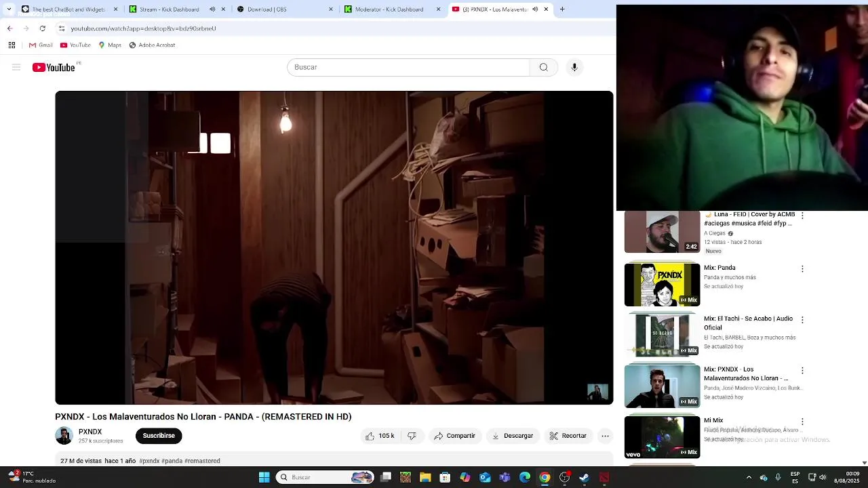Show hidden system tray icons chevron
This screenshot has width=868, height=488.
pyautogui.click(x=749, y=477)
